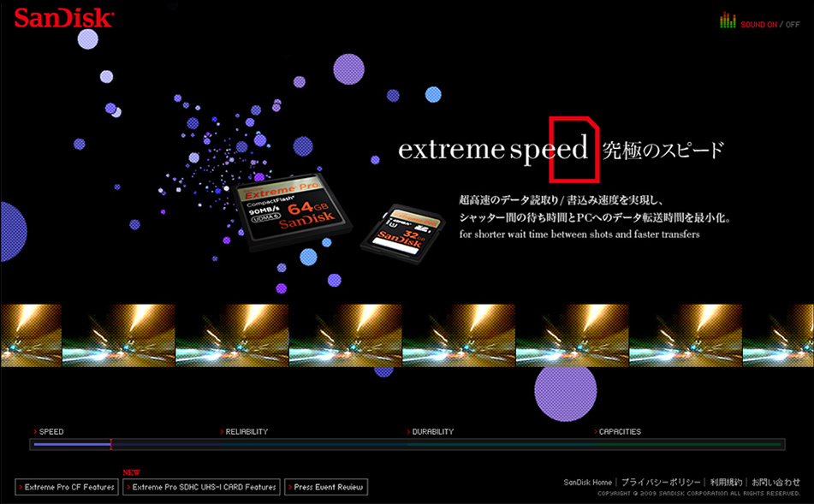This screenshot has width=814, height=504.
Task: Click the お問い合わせ contact link
Action: click(x=775, y=483)
